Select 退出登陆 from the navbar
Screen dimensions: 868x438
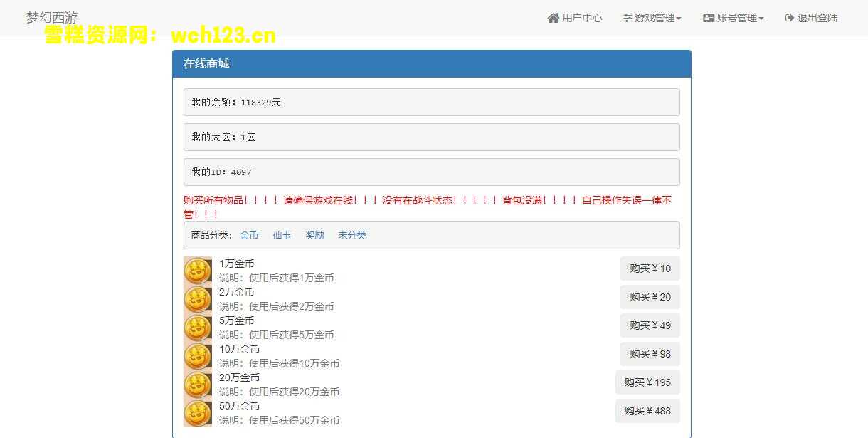pyautogui.click(x=811, y=18)
